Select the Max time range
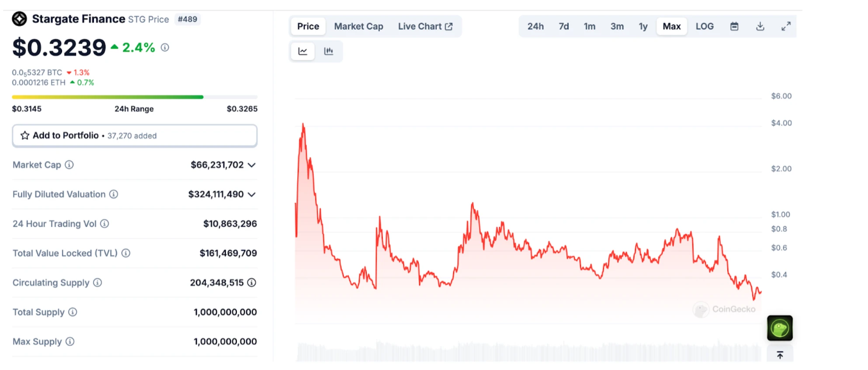The height and width of the screenshot is (370, 868). tap(671, 26)
